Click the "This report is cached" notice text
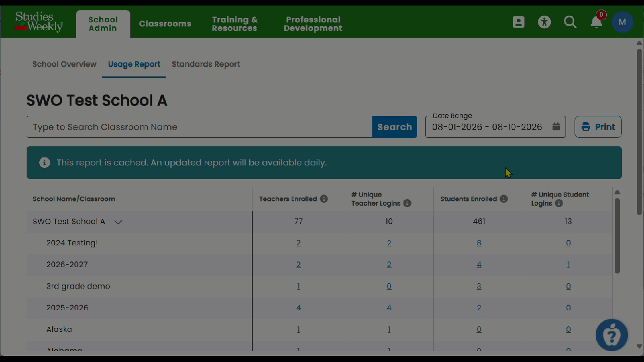The width and height of the screenshot is (644, 362). coord(192,163)
